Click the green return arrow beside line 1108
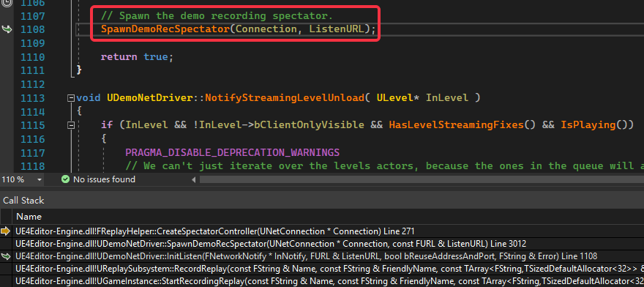This screenshot has height=287, width=644. [7, 29]
